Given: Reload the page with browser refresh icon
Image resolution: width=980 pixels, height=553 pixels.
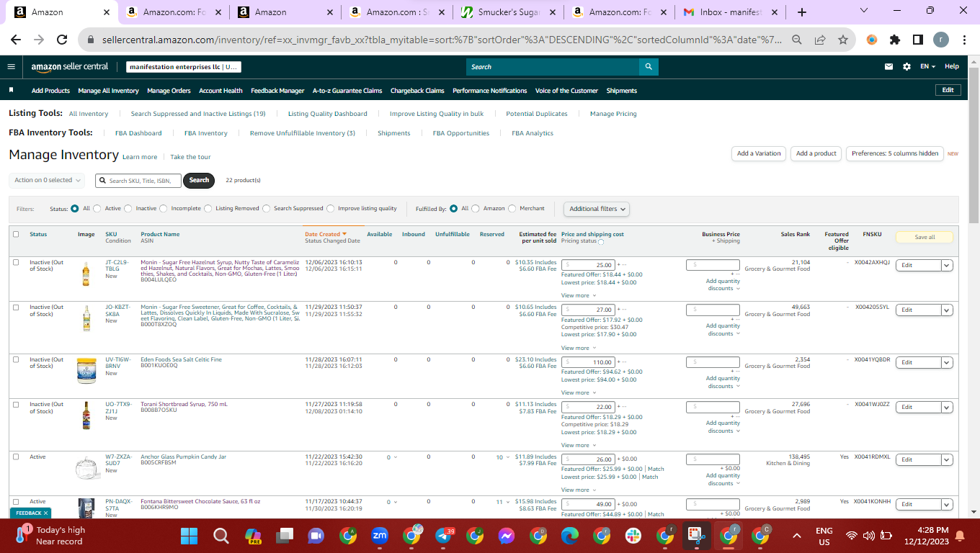Looking at the screenshot, I should point(62,40).
